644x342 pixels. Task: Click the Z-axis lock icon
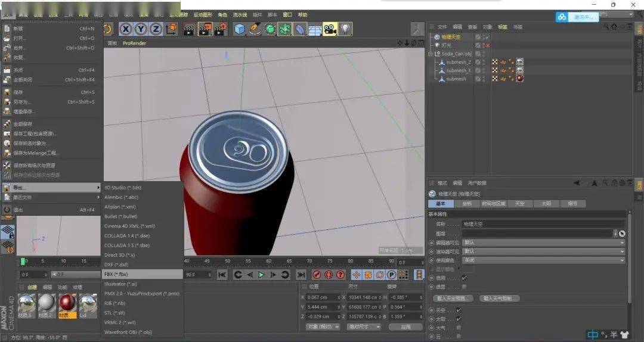[156, 29]
